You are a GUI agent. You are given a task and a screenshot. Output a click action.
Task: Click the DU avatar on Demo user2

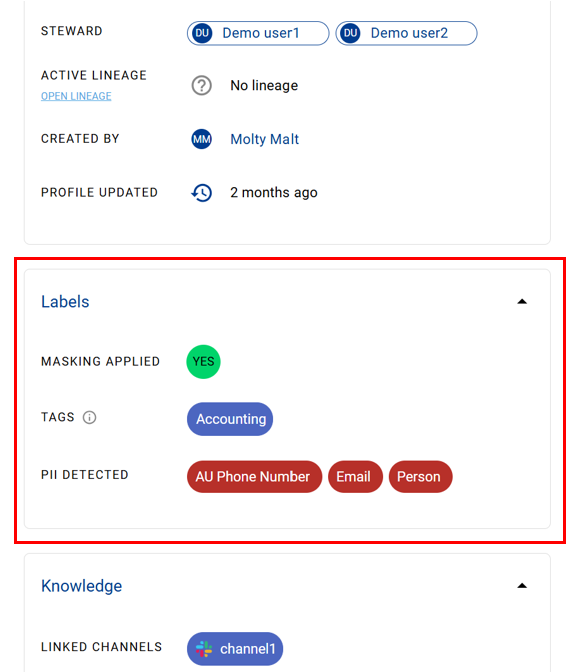[350, 33]
